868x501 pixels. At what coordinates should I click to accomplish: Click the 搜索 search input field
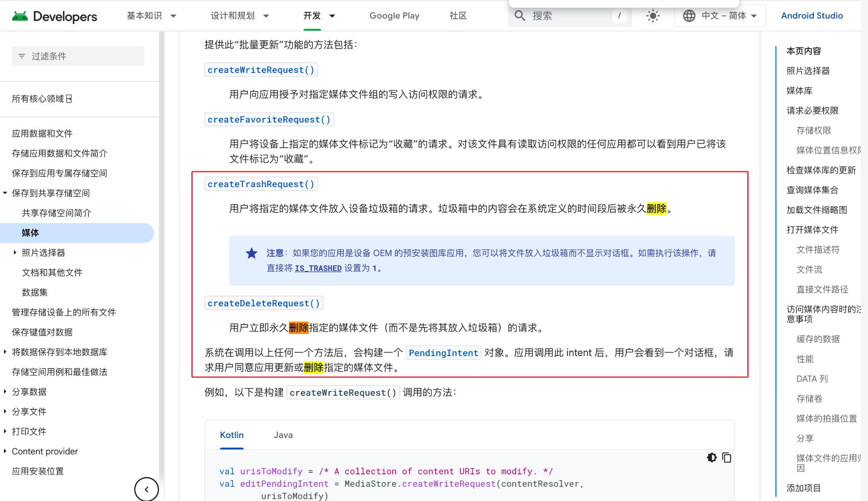click(569, 16)
